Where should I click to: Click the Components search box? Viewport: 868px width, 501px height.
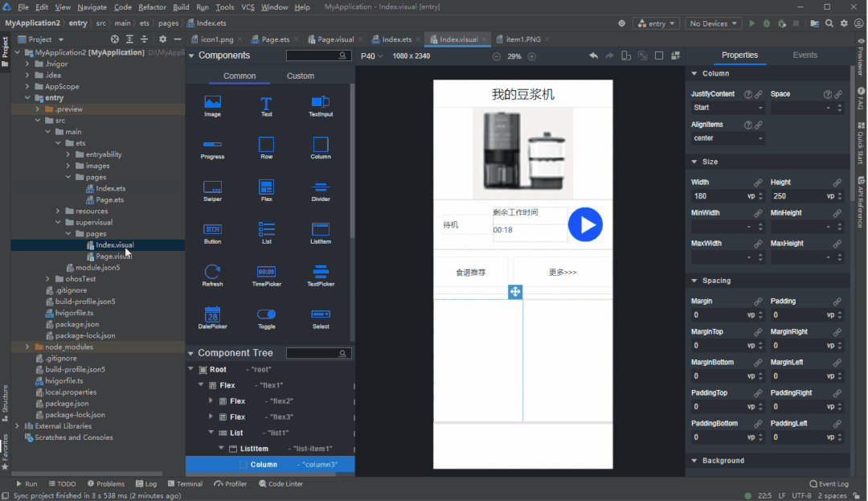click(318, 55)
